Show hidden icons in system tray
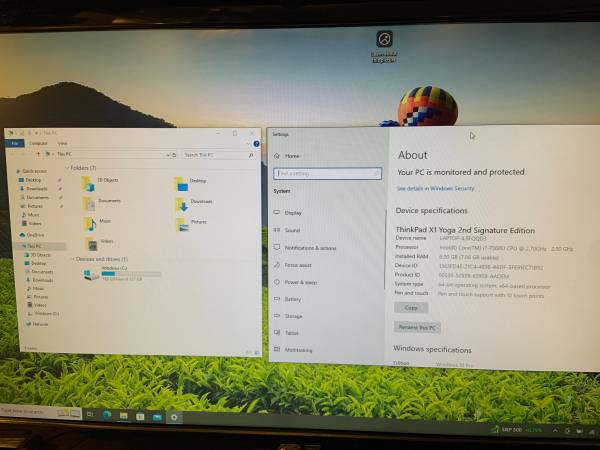The image size is (600, 450). click(555, 430)
